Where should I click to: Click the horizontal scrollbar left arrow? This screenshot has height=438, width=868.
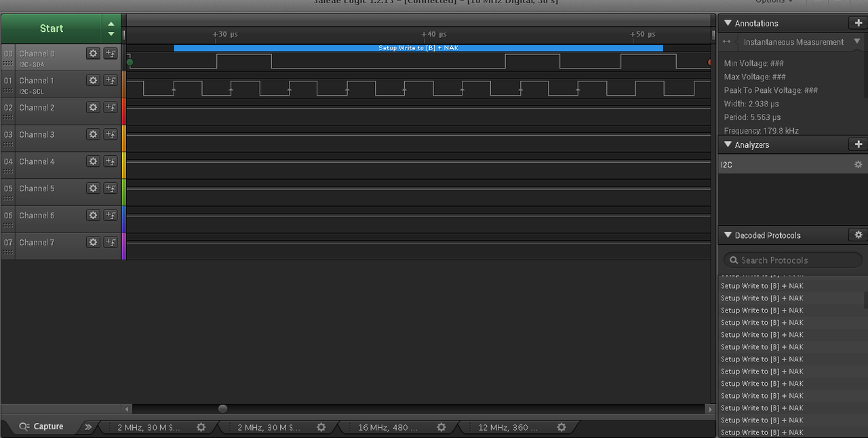[x=127, y=409]
